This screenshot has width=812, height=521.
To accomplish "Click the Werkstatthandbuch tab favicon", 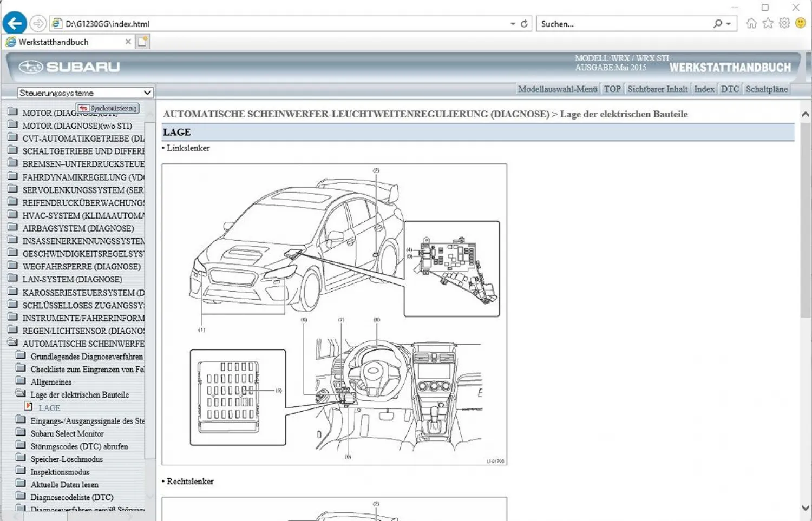I will (11, 42).
